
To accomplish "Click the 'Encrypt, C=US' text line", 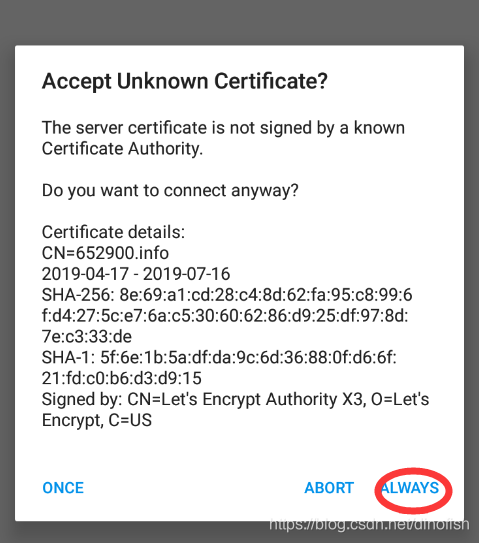I will coord(97,420).
